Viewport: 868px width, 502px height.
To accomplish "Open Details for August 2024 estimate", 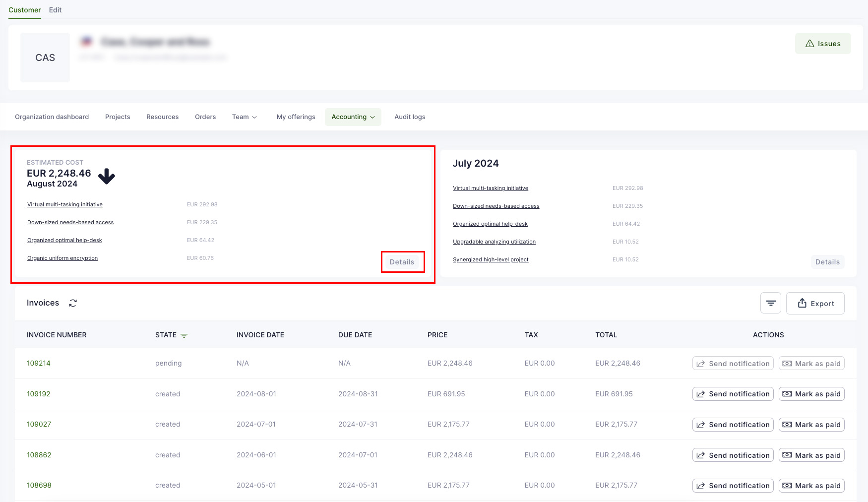I will [402, 262].
